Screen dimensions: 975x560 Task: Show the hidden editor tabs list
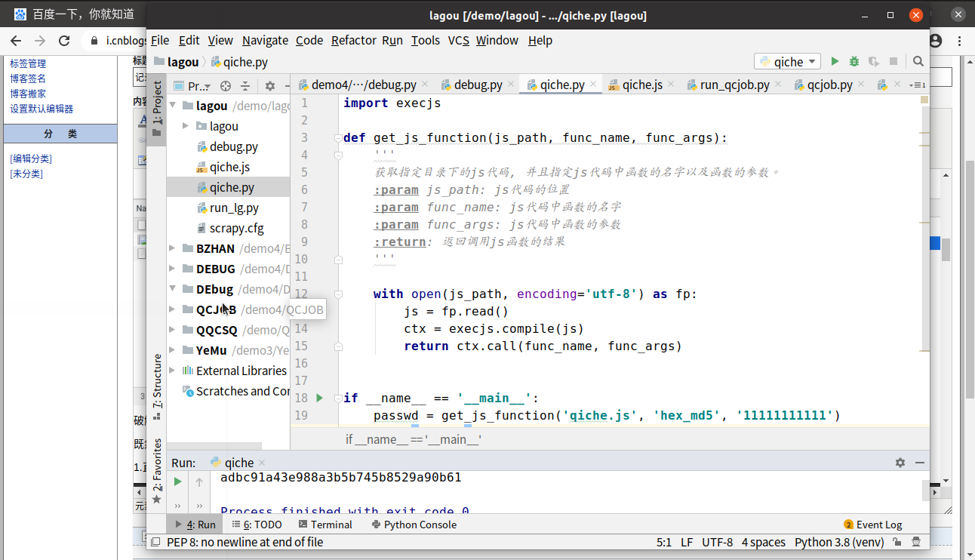tap(918, 85)
